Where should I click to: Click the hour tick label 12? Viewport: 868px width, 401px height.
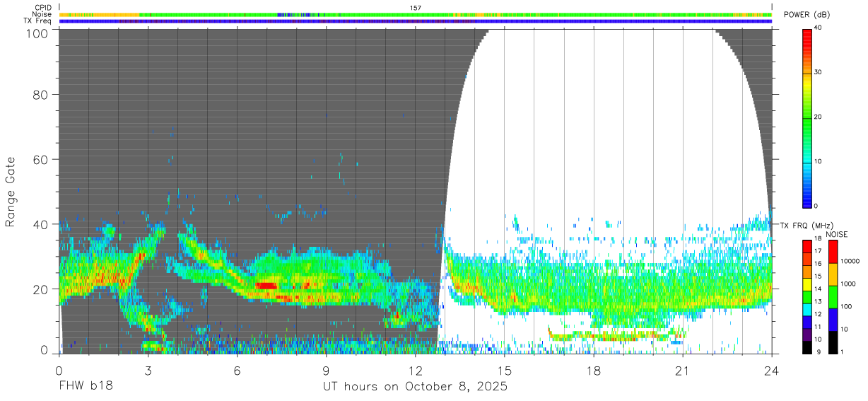coord(416,370)
